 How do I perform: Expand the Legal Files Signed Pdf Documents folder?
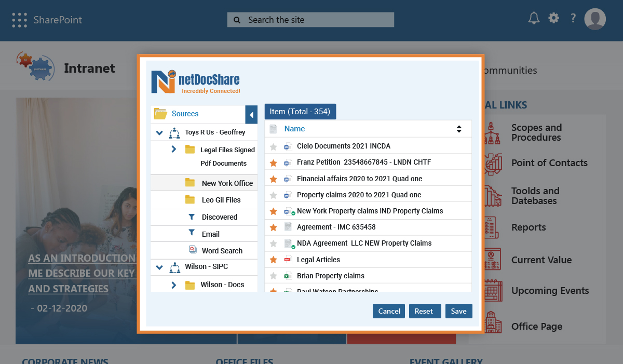(174, 150)
